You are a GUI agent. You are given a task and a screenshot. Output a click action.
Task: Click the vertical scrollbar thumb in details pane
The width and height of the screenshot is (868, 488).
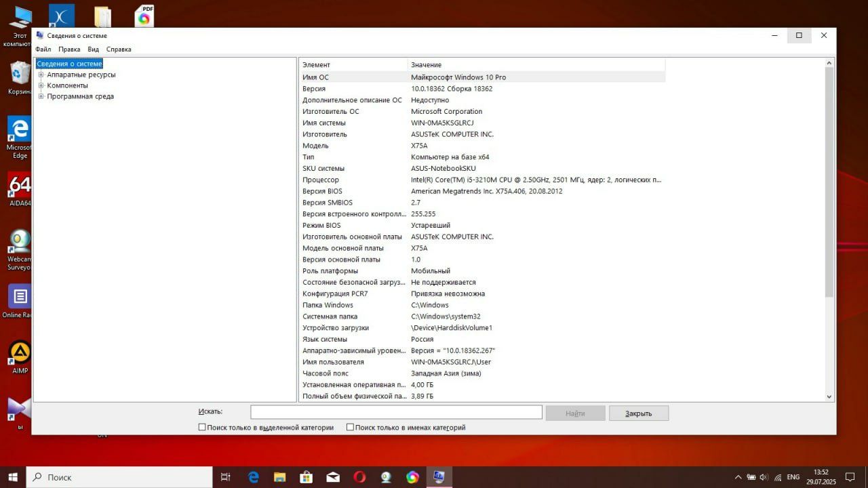[829, 182]
